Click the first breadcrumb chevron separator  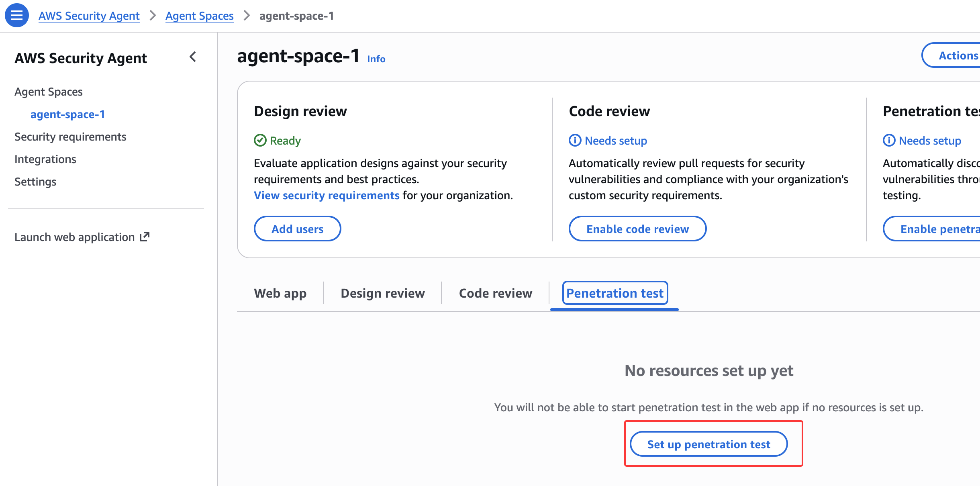tap(153, 16)
